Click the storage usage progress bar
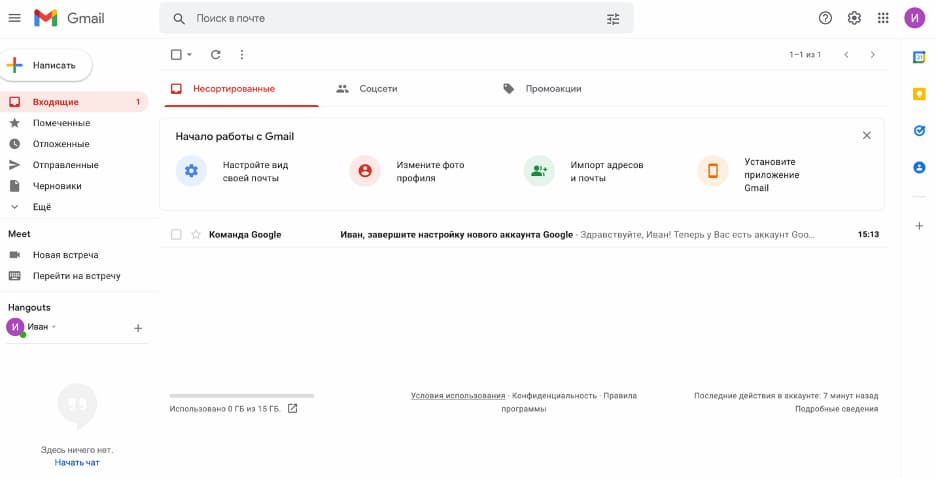This screenshot has height=478, width=936. 242,396
